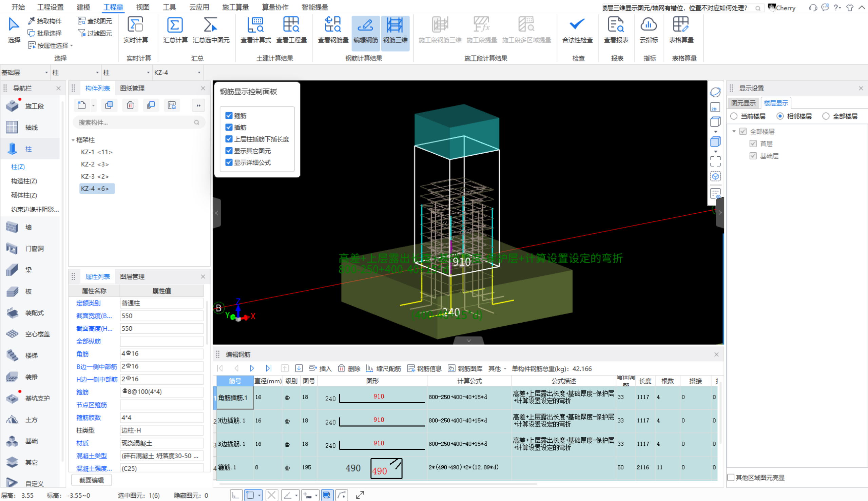Screen dimensions: 868x501
Task: Select KZ-1 <11> in component list
Action: coord(97,152)
